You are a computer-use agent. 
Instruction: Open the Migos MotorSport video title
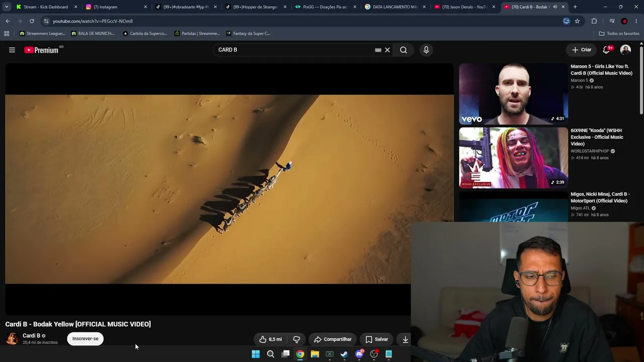click(600, 198)
